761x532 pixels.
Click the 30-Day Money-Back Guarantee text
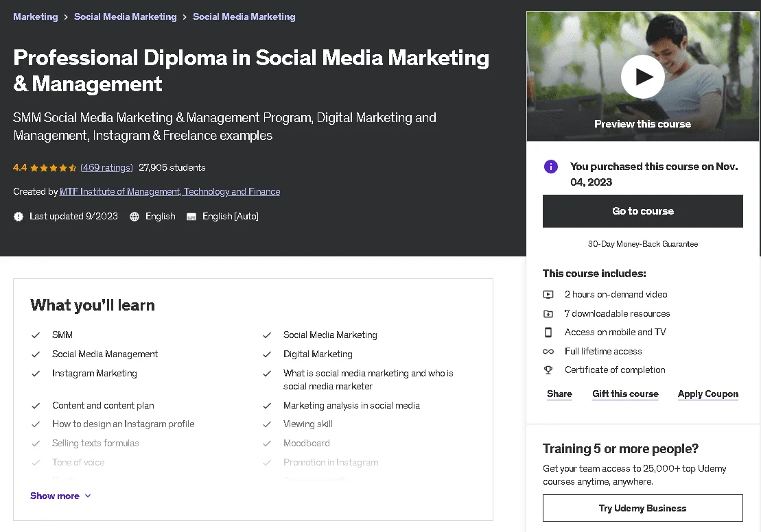pos(642,244)
